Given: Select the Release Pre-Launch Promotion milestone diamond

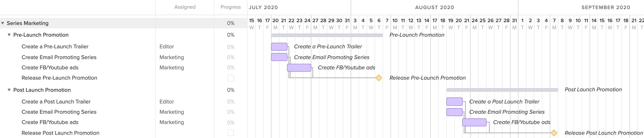Looking at the screenshot, I should click(378, 78).
